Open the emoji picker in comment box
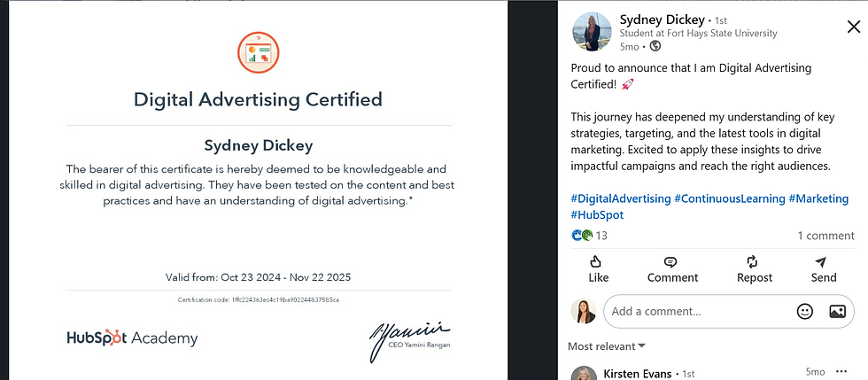Image resolution: width=868 pixels, height=380 pixels. (804, 311)
